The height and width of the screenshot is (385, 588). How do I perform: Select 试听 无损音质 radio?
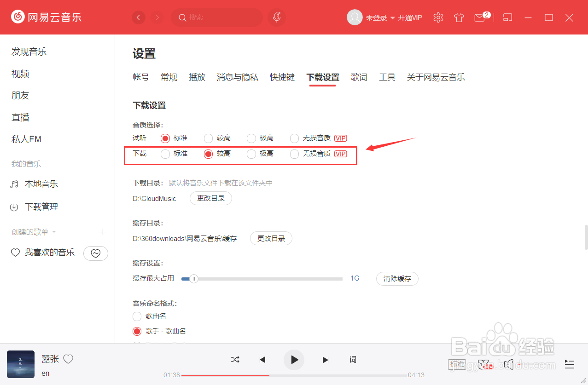point(295,138)
